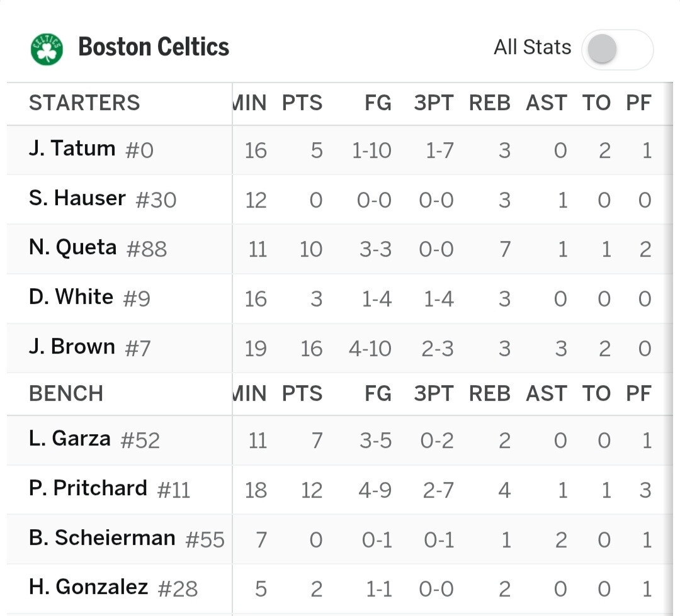Tap D. White's name
Image resolution: width=680 pixels, height=616 pixels.
71,297
